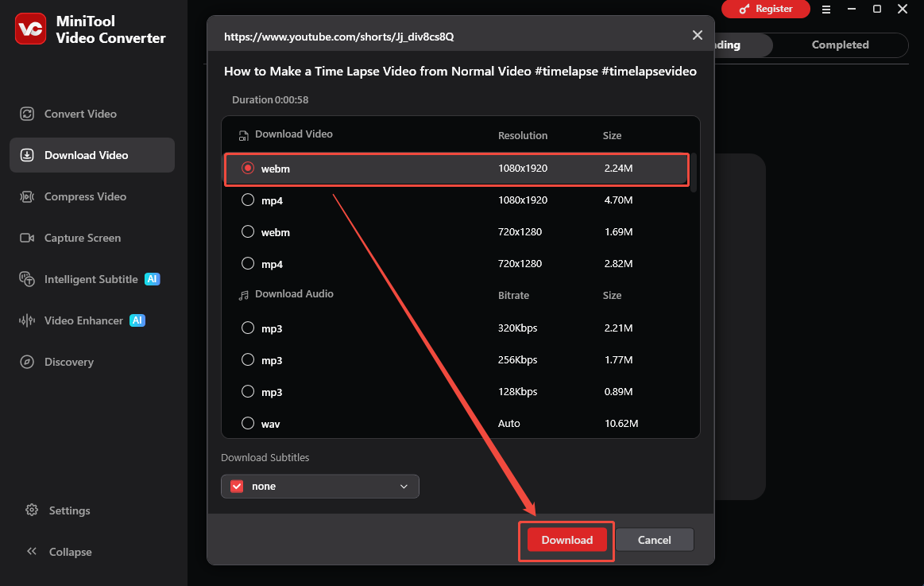Screen dimensions: 924x586
Task: Click the Video Enhancer waveform icon
Action: tap(27, 320)
